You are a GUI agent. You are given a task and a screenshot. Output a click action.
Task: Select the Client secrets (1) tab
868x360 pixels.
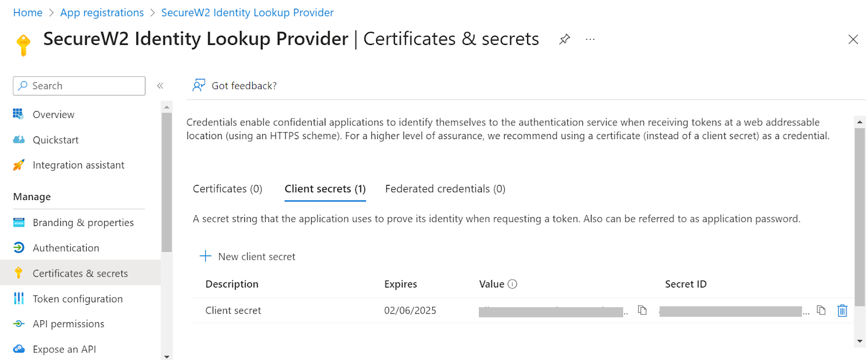pyautogui.click(x=325, y=189)
